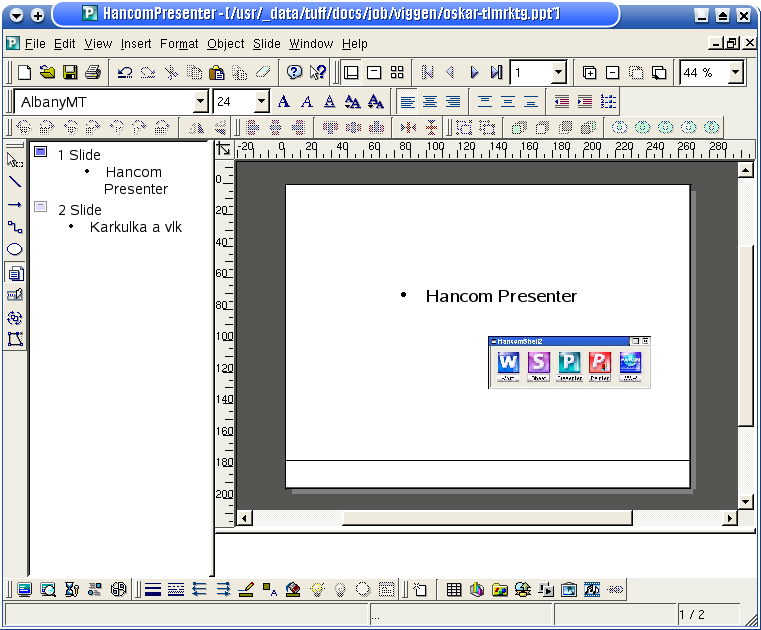
Task: Click the ruler origin corner button
Action: pyautogui.click(x=224, y=149)
